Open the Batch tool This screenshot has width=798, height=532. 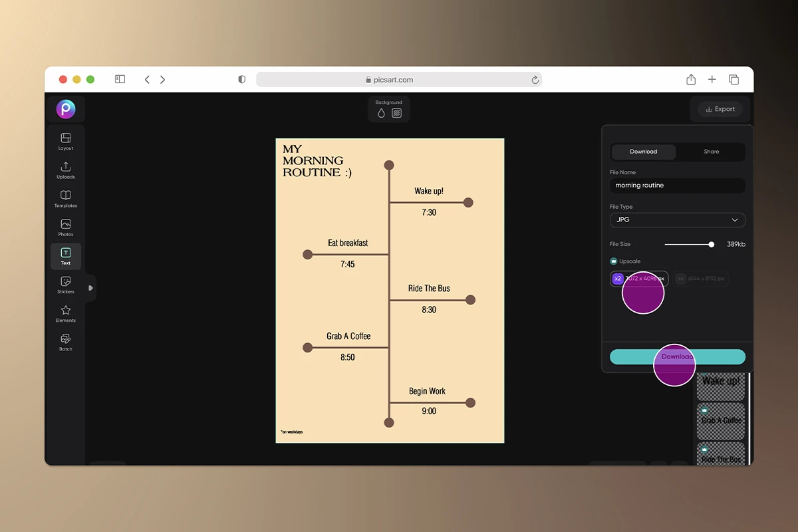pos(65,341)
